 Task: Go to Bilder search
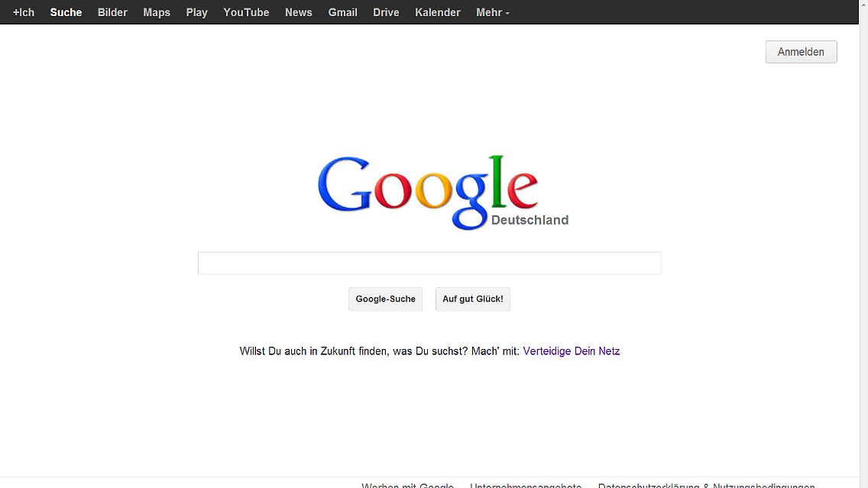(x=112, y=12)
